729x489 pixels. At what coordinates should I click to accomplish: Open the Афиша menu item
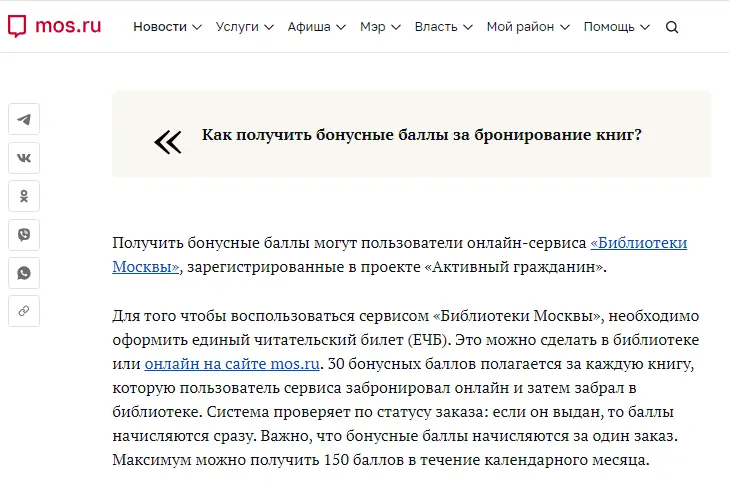[309, 27]
